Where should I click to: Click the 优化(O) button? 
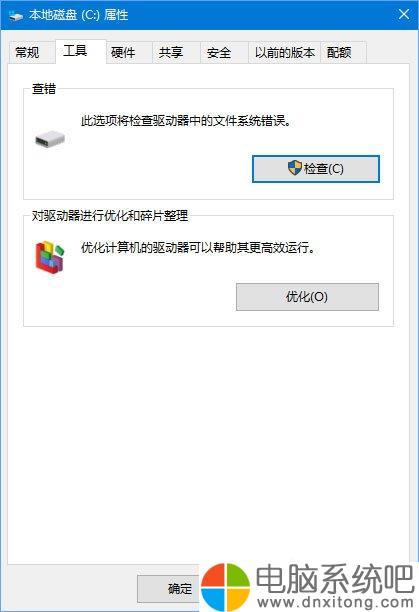point(307,297)
